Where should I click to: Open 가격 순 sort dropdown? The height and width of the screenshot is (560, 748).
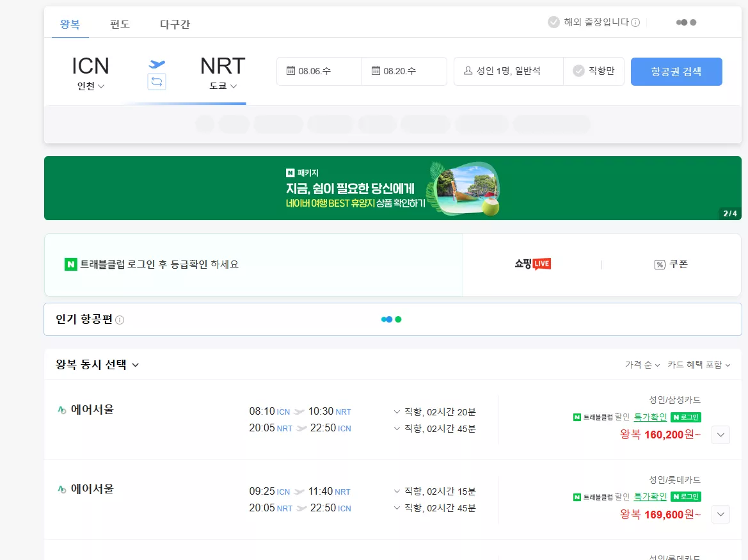pyautogui.click(x=642, y=365)
